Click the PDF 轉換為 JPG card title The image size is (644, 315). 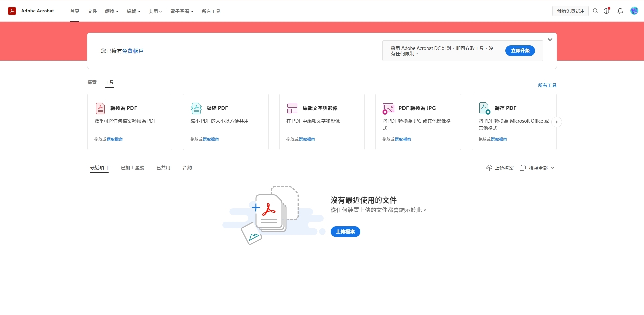(417, 108)
